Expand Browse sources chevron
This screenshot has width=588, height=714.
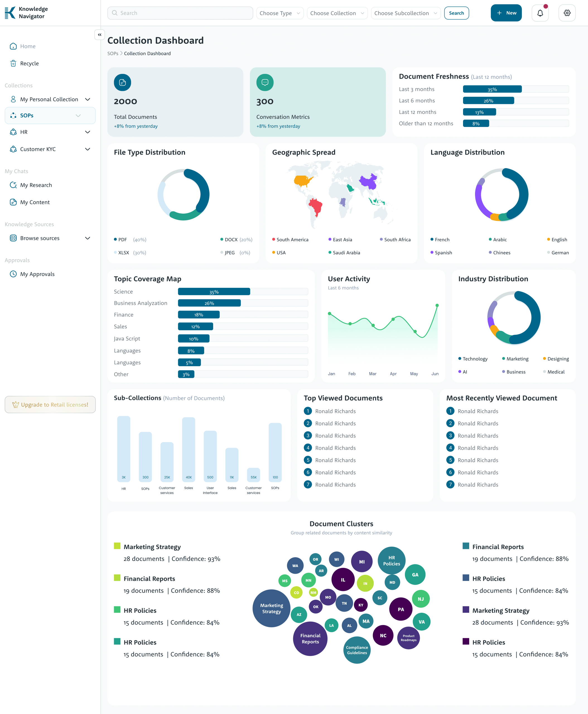[x=87, y=238]
